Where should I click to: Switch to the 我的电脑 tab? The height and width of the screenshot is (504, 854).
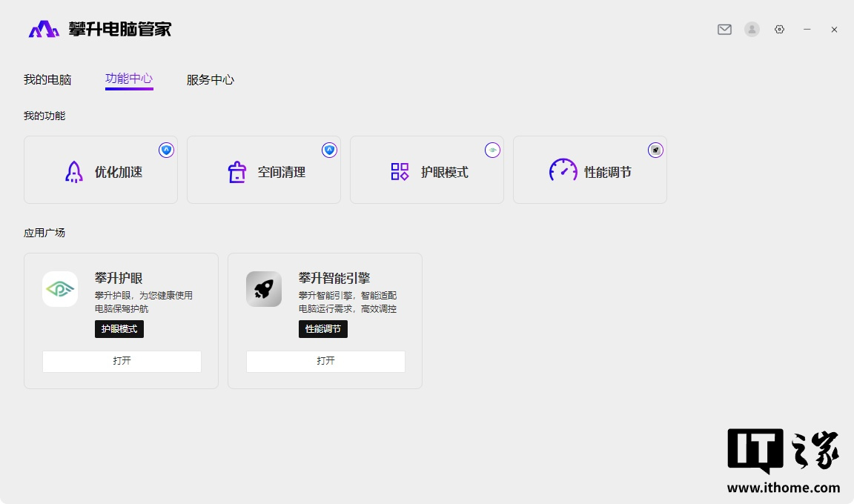coord(47,80)
